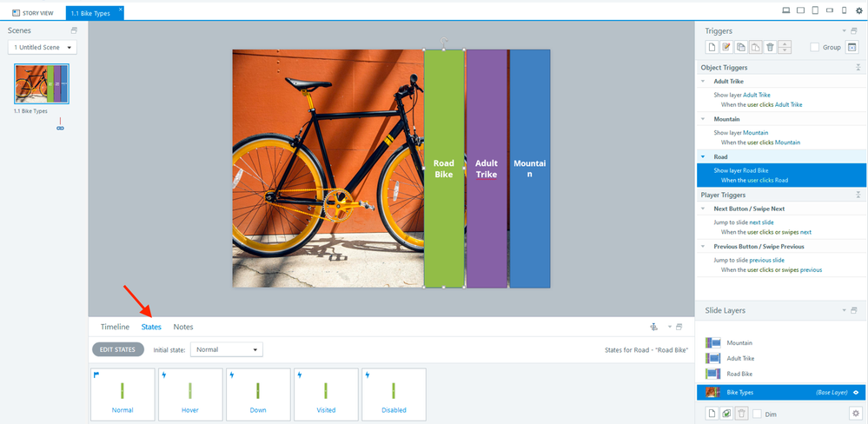This screenshot has height=424, width=868.
Task: Select the Normal state thumbnail
Action: tap(123, 394)
